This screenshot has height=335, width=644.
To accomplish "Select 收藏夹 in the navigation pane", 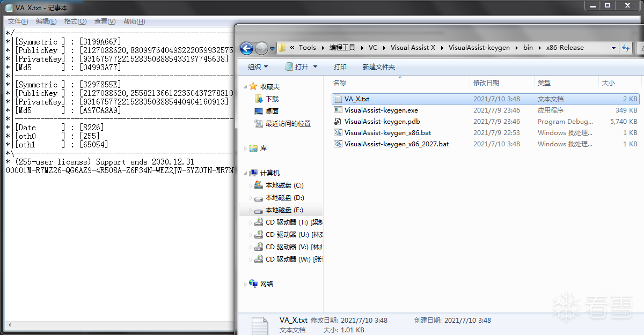I will click(x=270, y=86).
